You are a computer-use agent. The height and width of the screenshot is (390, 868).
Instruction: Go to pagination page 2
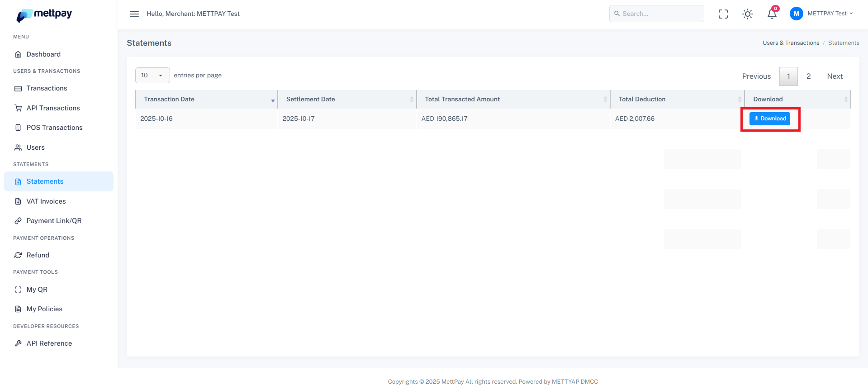pyautogui.click(x=808, y=76)
